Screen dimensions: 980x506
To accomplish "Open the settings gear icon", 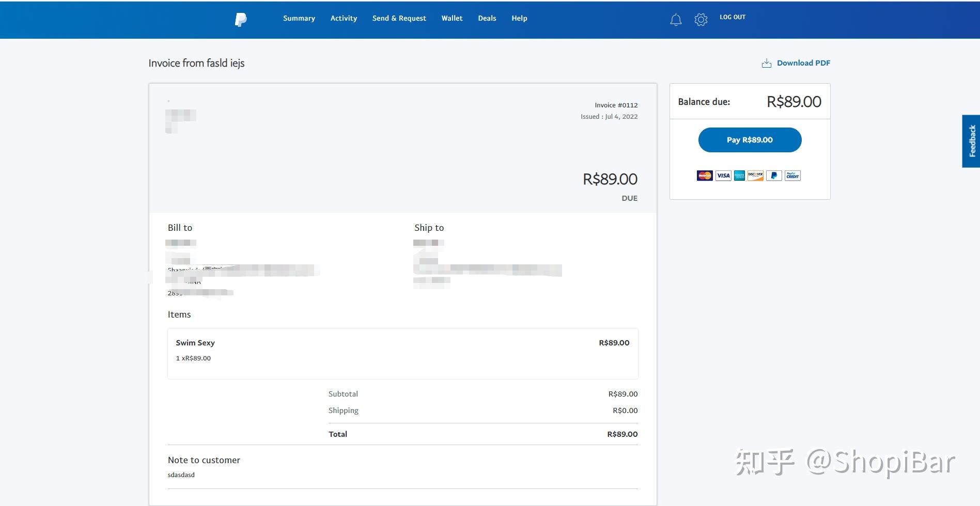I will pos(701,19).
